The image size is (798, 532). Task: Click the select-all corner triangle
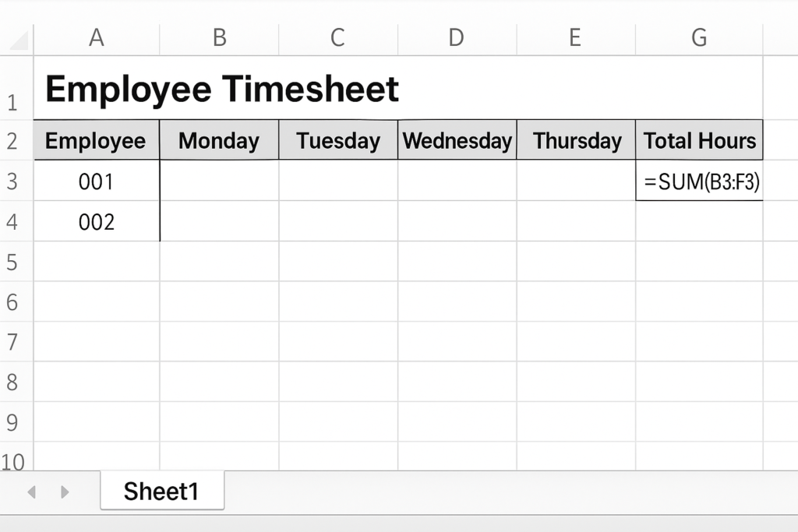click(19, 41)
